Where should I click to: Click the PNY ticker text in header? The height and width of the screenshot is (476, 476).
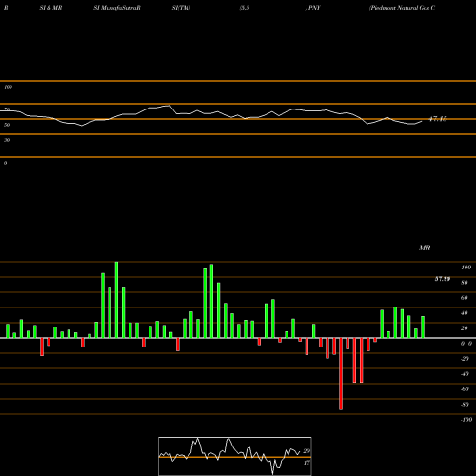[314, 8]
